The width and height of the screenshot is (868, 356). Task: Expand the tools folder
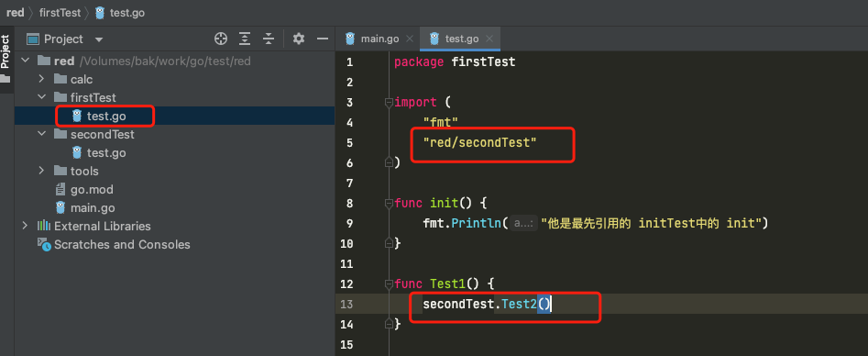coord(41,171)
